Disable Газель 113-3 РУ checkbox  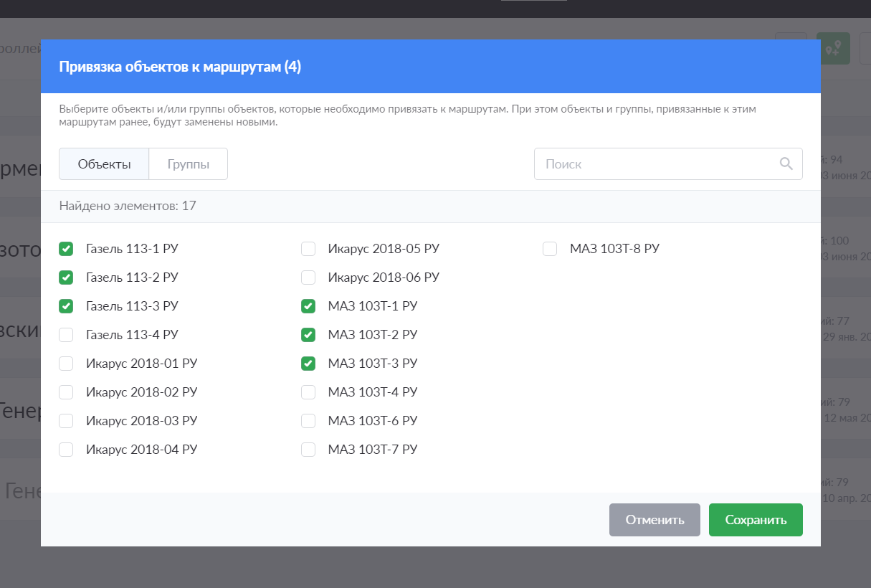click(66, 306)
